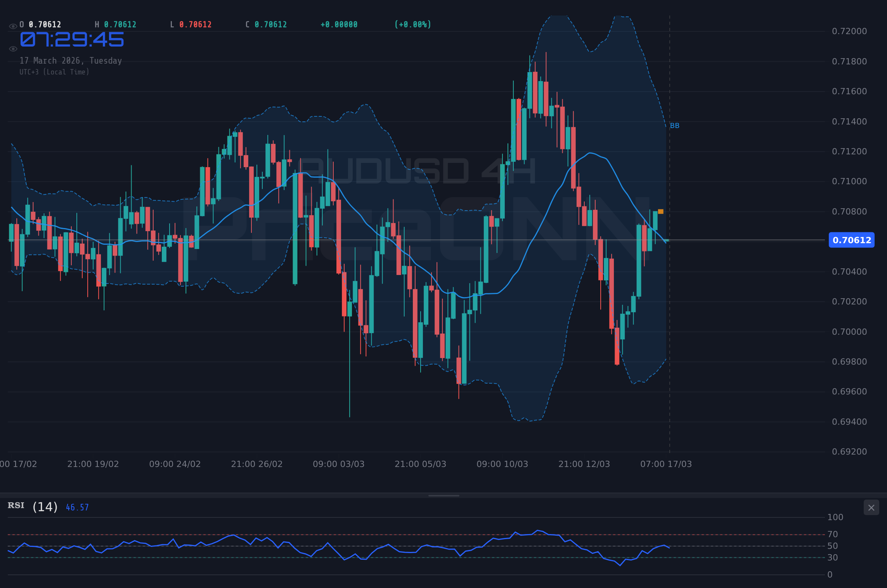887x588 pixels.
Task: Click the RSI 30 oversold level line
Action: [388, 558]
